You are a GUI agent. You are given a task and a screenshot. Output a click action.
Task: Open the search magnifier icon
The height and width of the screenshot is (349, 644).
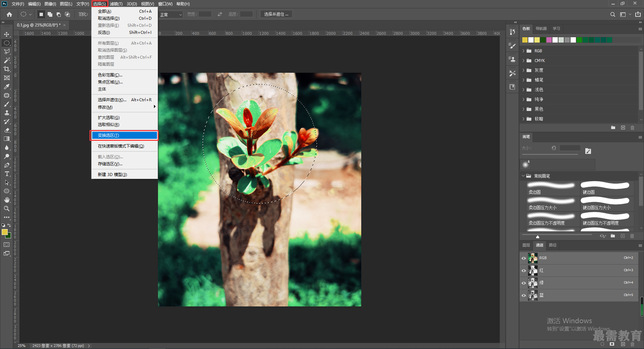(x=612, y=14)
